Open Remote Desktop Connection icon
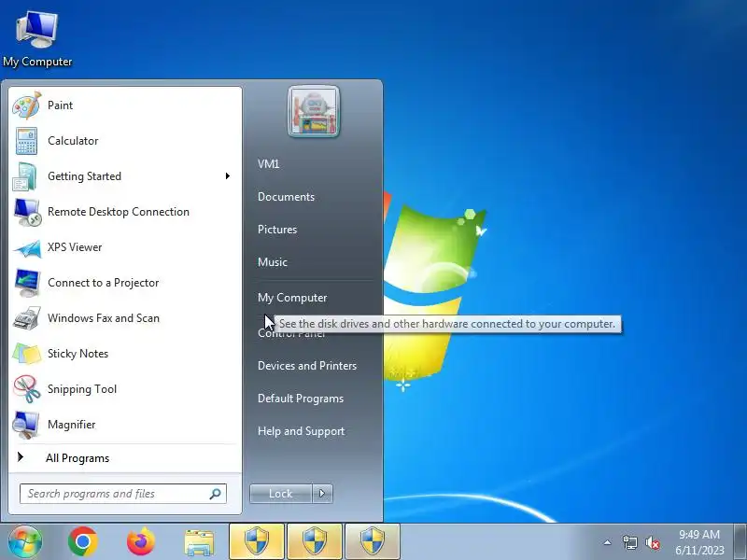 coord(27,212)
